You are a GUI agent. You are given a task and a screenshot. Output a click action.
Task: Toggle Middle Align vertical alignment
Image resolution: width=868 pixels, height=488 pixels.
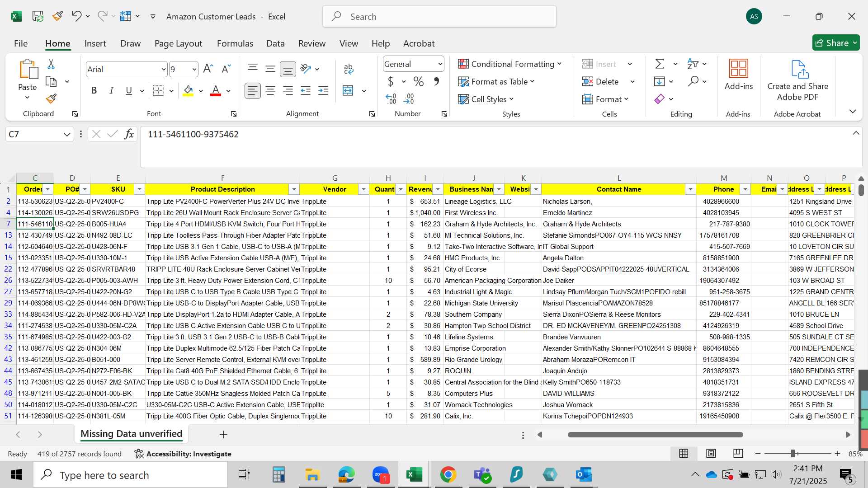tap(270, 69)
